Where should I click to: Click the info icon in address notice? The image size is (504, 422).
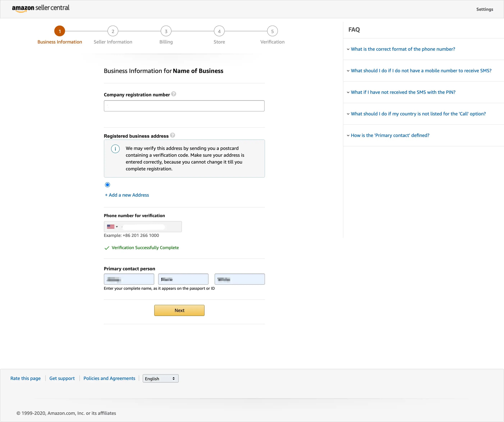pyautogui.click(x=115, y=149)
